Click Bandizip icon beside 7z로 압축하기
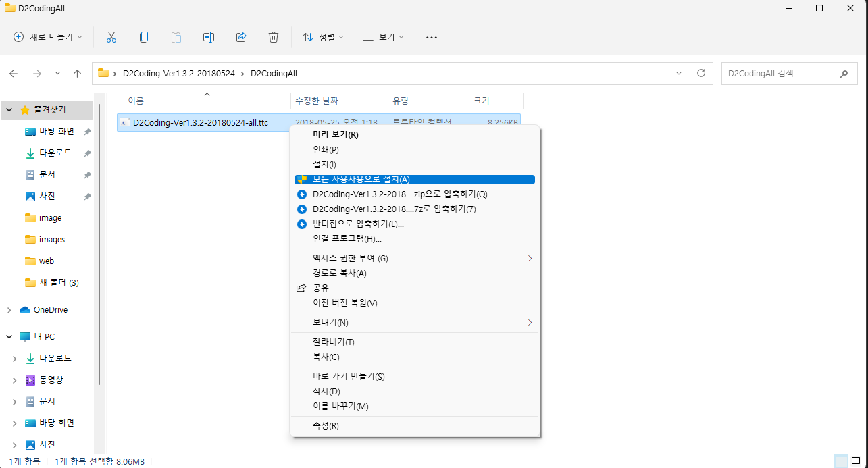The image size is (868, 468). click(x=302, y=209)
